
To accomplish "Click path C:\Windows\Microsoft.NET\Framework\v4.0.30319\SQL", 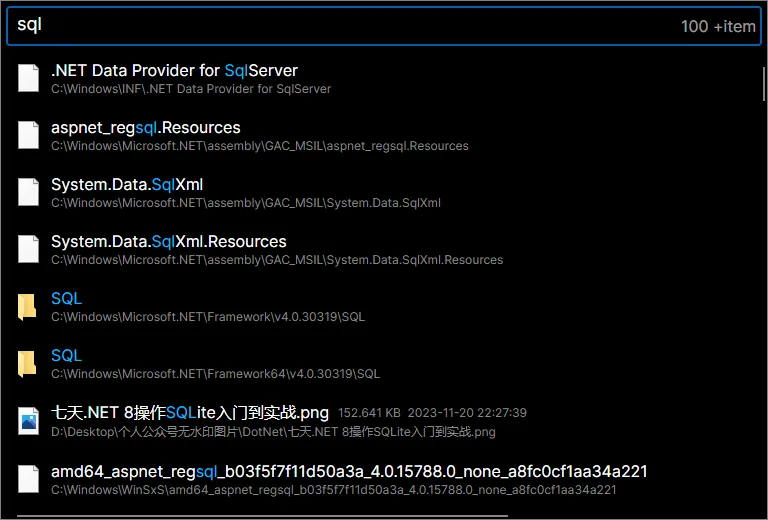I will 208,317.
